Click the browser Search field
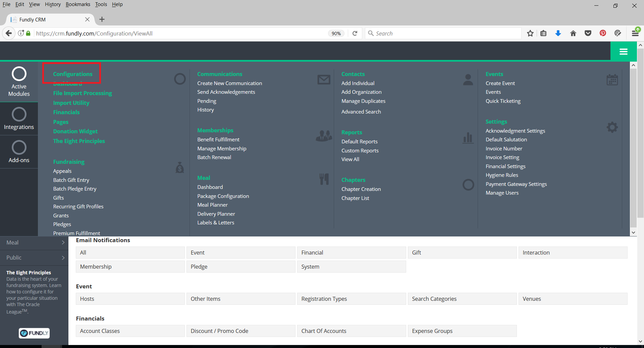Screen dimensions: 644x348 (x=443, y=33)
